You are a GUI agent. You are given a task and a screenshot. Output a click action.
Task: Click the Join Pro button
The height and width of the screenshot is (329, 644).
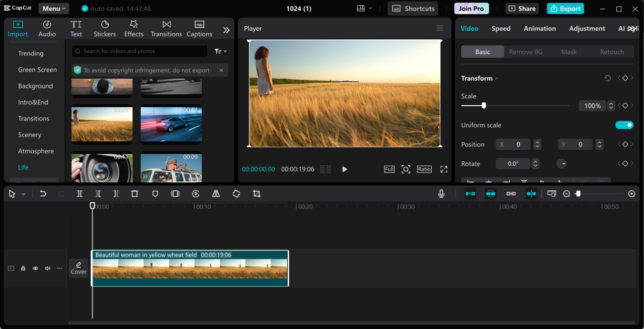click(471, 9)
